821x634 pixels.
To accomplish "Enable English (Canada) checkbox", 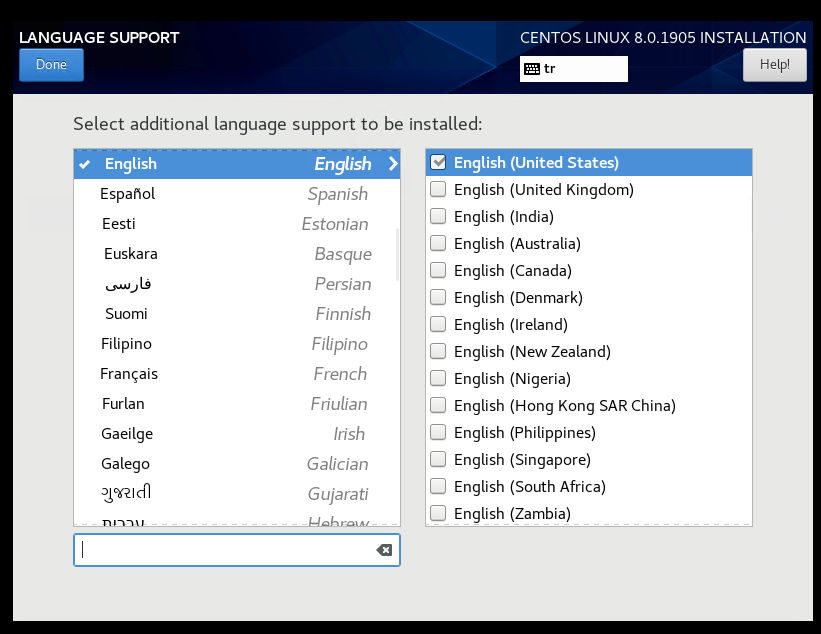I will click(x=438, y=270).
